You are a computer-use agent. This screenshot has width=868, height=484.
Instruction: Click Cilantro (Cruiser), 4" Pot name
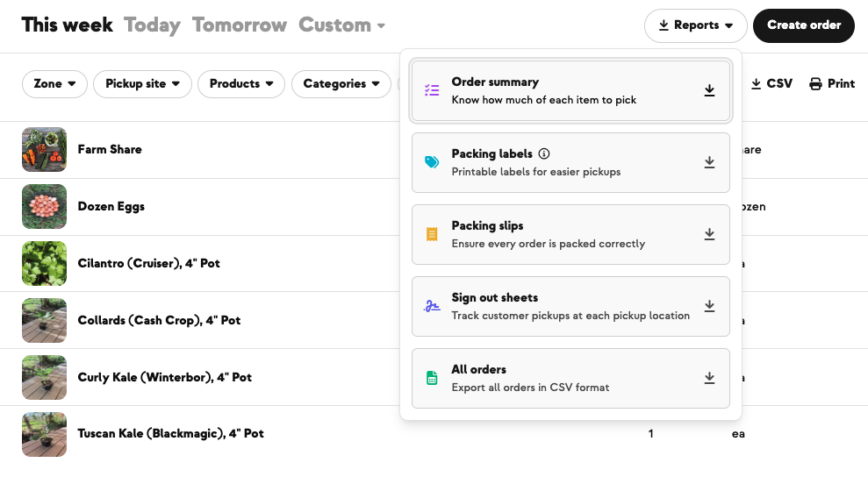(148, 263)
